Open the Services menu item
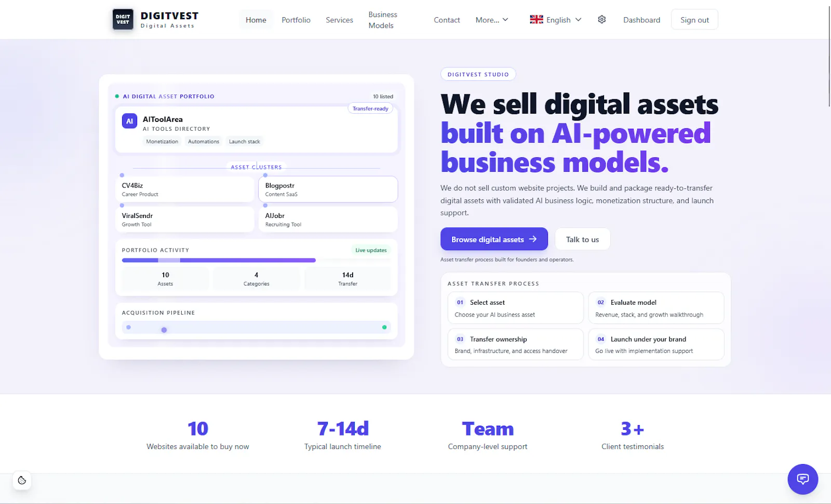Viewport: 831px width, 504px height. (340, 20)
